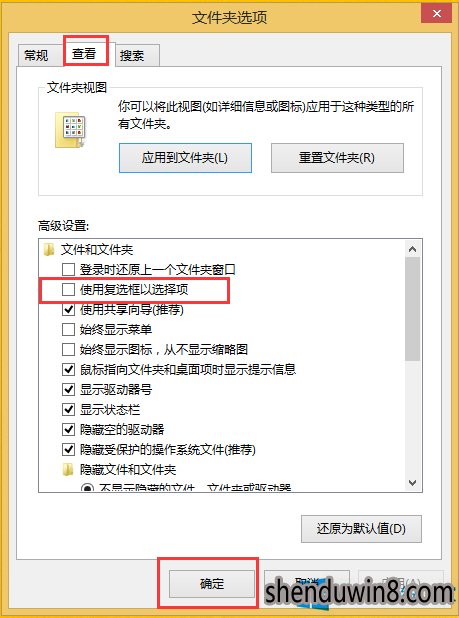The image size is (459, 618).
Task: Enable 登录时还原上一个文件夹窗口
Action: tap(69, 270)
